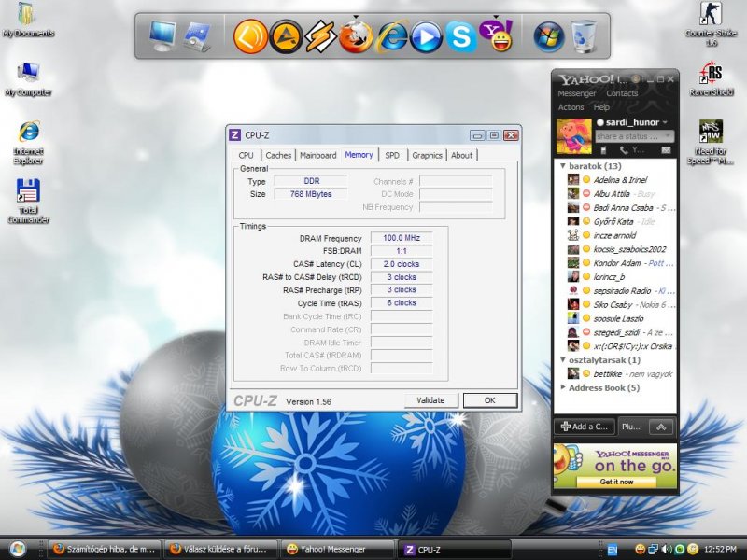Launch Total Commander desktop shortcut
Image resolution: width=747 pixels, height=560 pixels.
click(28, 202)
